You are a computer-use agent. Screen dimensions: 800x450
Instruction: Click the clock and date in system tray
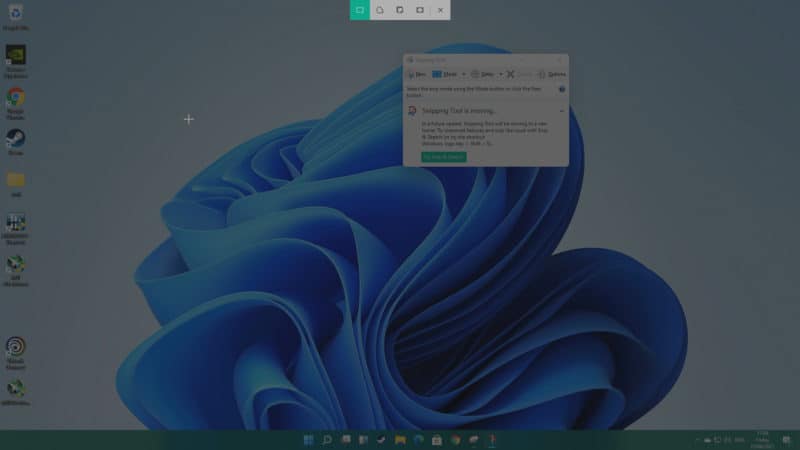(762, 440)
